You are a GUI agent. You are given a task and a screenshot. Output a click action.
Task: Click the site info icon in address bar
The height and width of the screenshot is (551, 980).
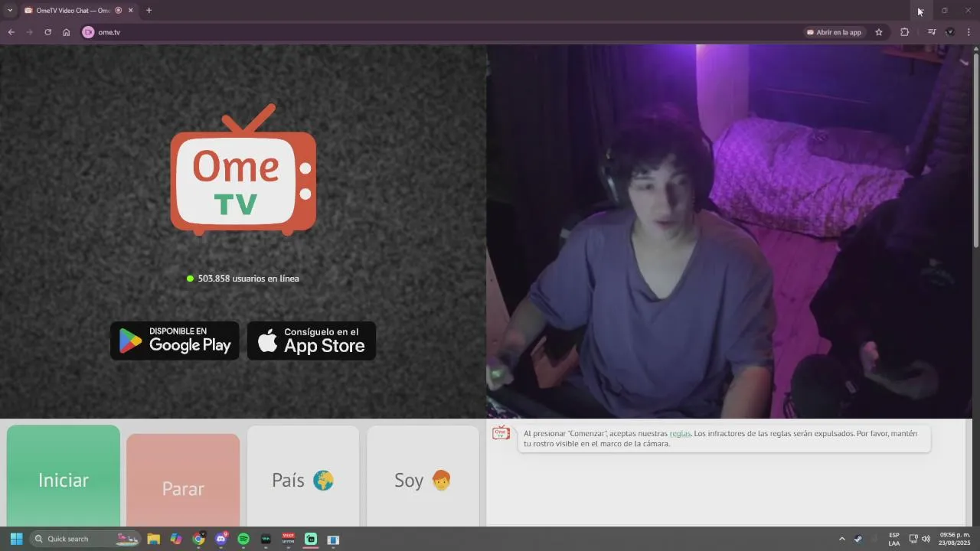(88, 32)
